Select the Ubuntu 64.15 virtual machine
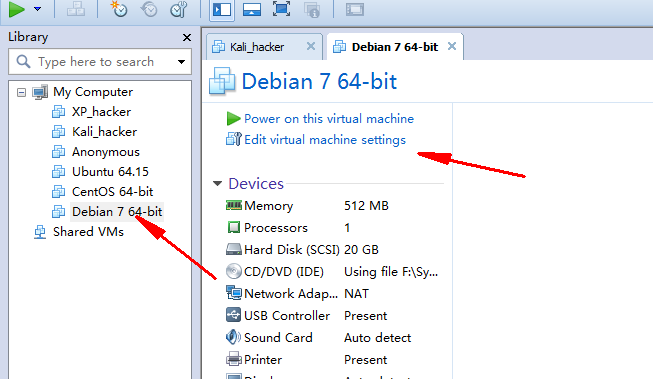Viewport: 653px width, 379px height. tap(110, 172)
